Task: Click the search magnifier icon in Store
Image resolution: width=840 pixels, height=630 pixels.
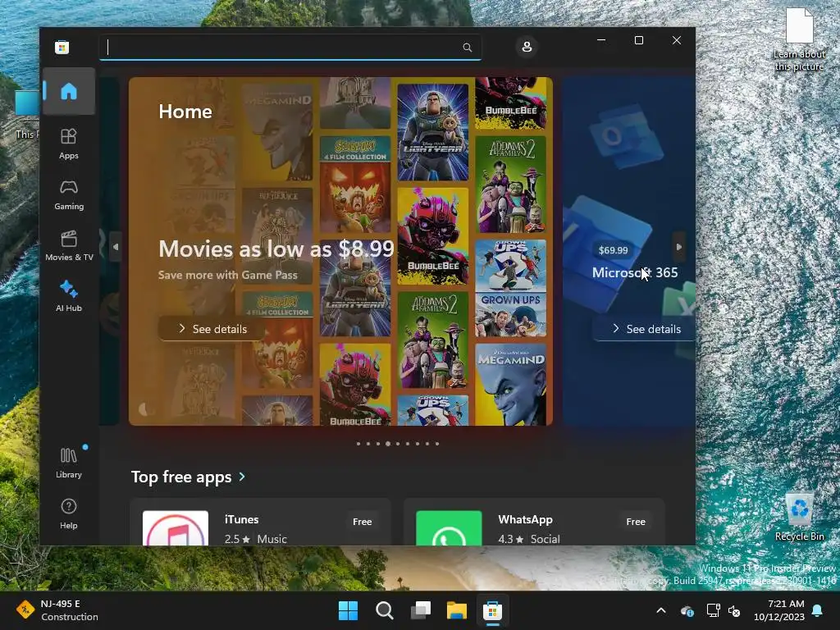Action: coord(467,47)
